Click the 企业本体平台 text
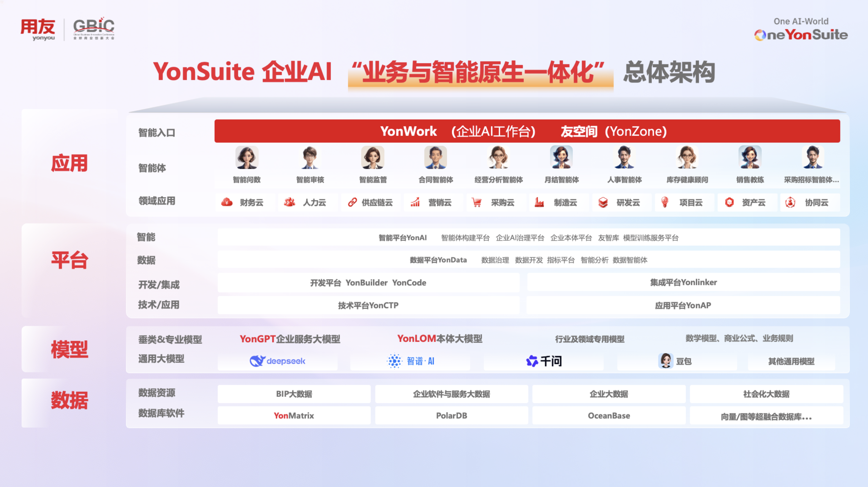The width and height of the screenshot is (868, 487). coord(571,238)
